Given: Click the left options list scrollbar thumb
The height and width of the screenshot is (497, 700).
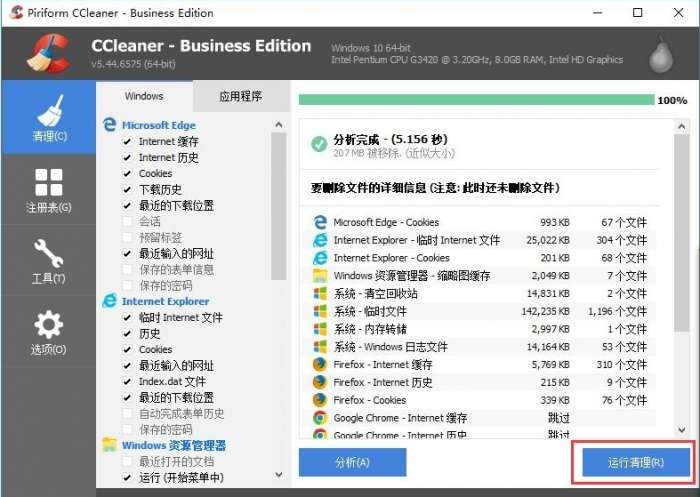Looking at the screenshot, I should tap(279, 206).
